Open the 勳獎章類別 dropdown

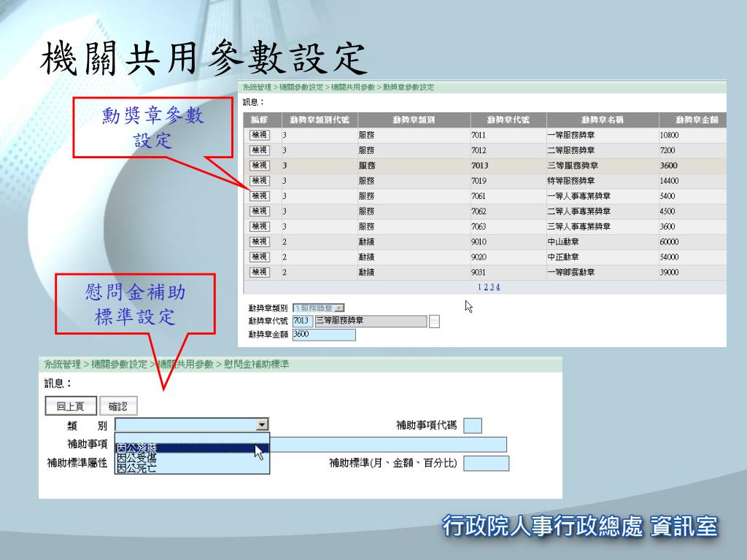coord(318,308)
